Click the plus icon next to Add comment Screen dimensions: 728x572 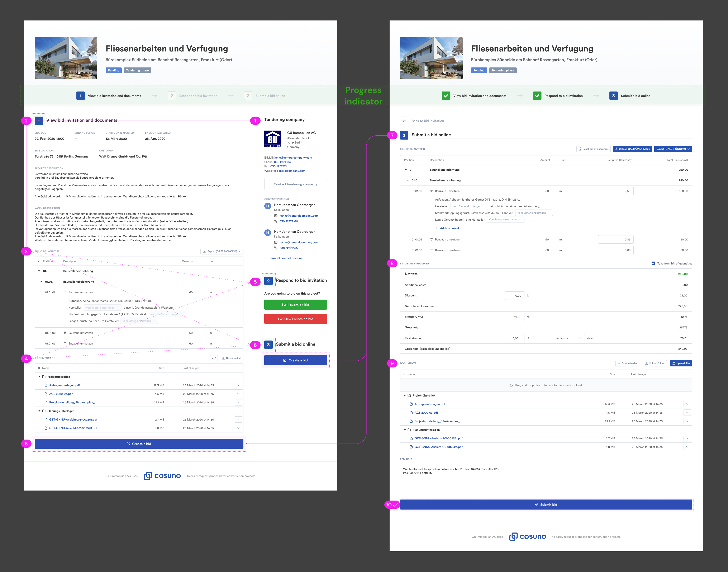point(437,228)
